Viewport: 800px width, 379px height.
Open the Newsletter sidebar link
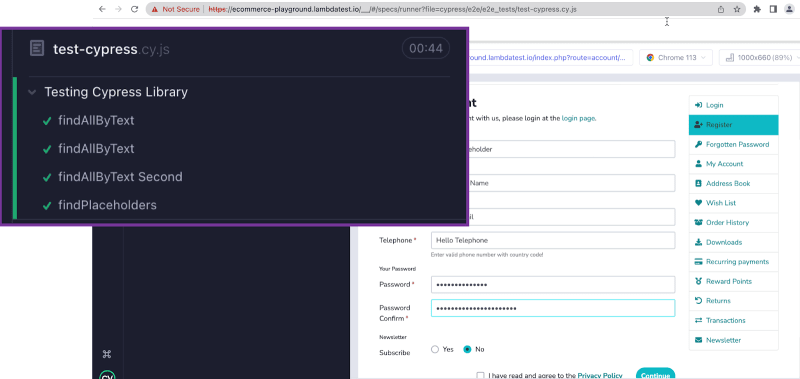tap(733, 340)
